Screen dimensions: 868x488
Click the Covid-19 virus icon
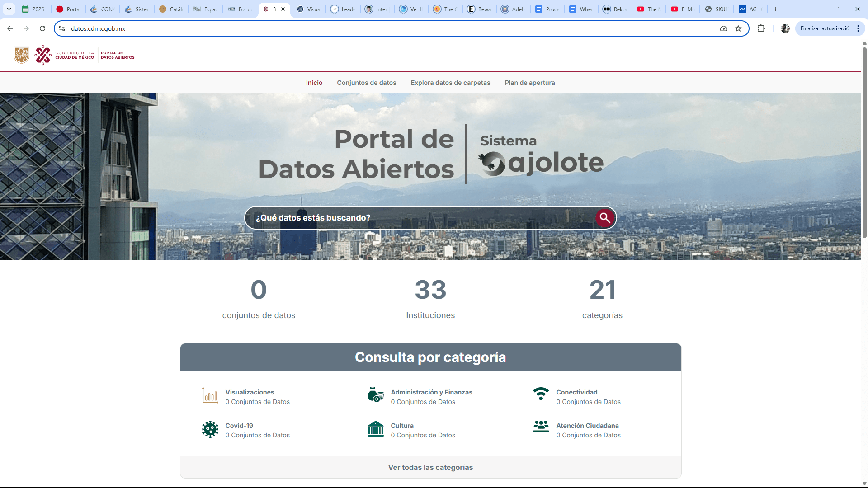click(210, 429)
